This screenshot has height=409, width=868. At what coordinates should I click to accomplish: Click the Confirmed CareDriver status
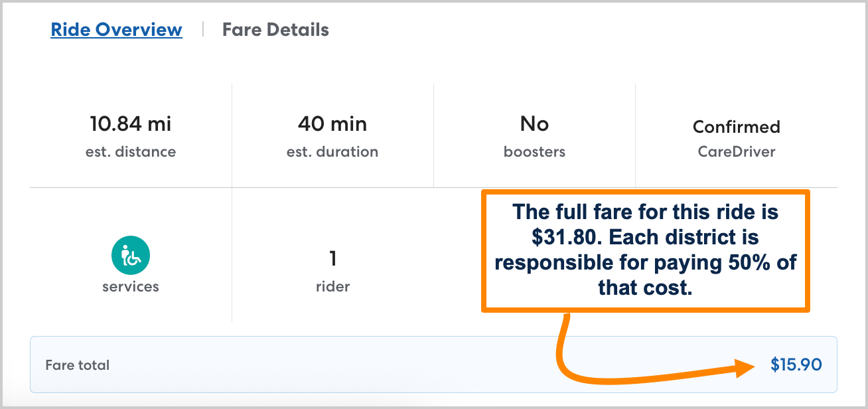click(x=736, y=127)
